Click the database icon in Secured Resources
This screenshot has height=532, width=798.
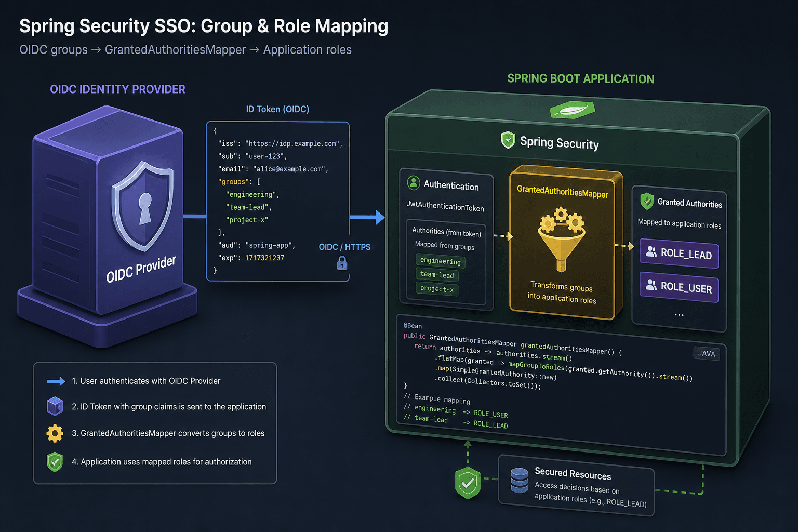519,481
